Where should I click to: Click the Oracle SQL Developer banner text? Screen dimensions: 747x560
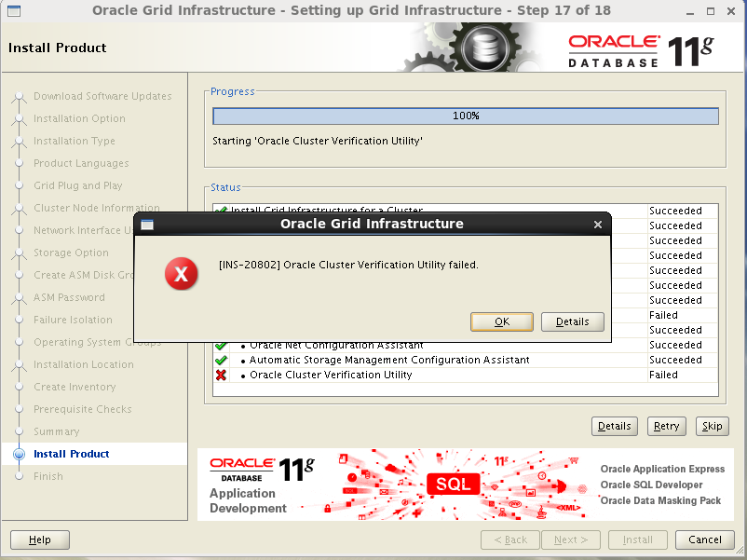pos(651,485)
